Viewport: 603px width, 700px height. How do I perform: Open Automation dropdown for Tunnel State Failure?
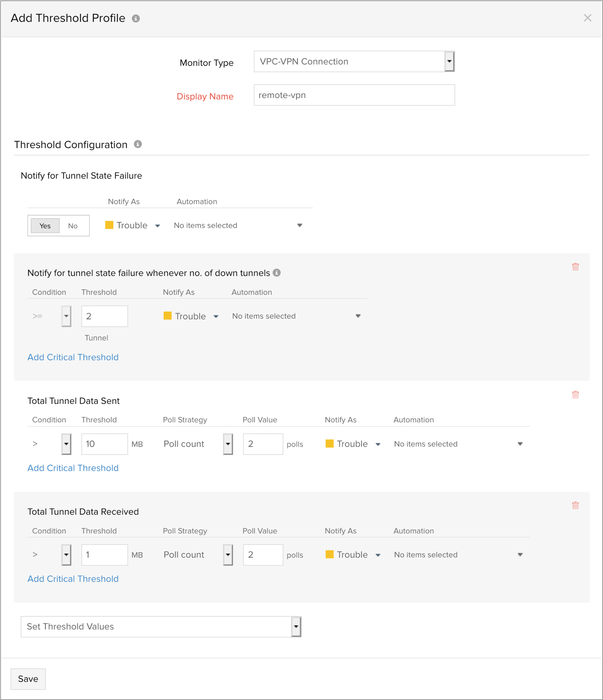point(299,226)
